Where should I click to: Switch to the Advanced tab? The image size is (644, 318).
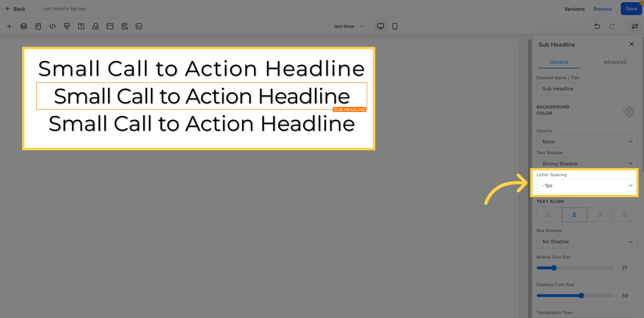pyautogui.click(x=615, y=62)
